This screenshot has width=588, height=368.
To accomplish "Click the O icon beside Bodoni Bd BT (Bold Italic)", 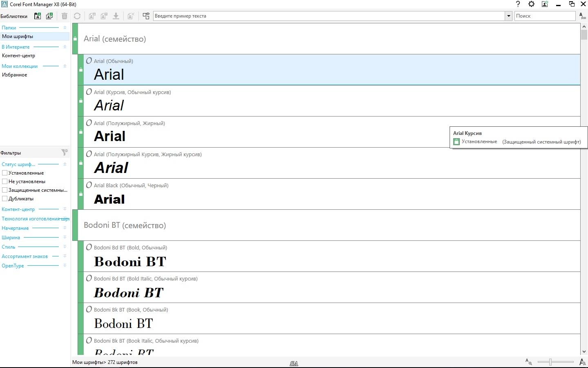I will [89, 278].
